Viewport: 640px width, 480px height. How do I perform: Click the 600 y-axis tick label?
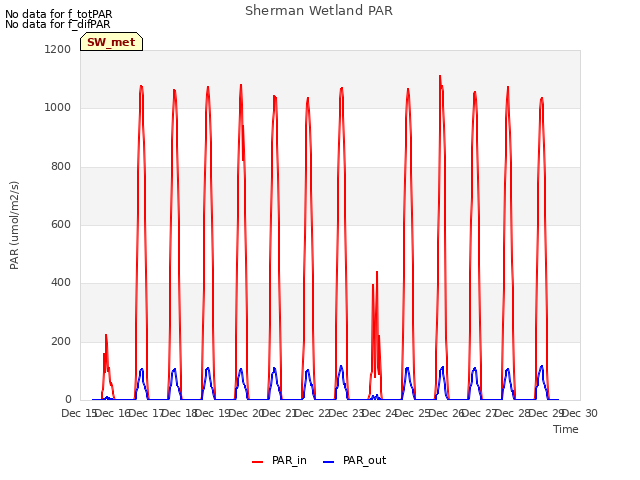pyautogui.click(x=61, y=224)
